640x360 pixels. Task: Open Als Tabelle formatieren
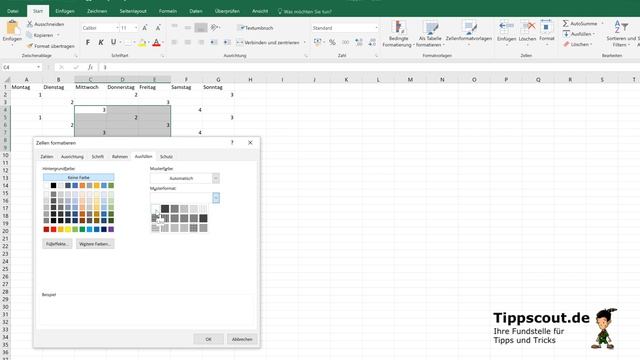430,34
